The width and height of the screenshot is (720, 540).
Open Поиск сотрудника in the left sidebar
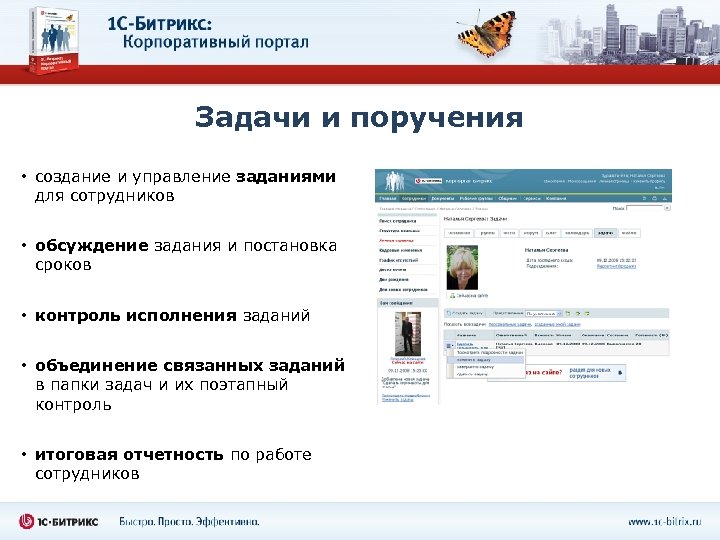click(398, 221)
